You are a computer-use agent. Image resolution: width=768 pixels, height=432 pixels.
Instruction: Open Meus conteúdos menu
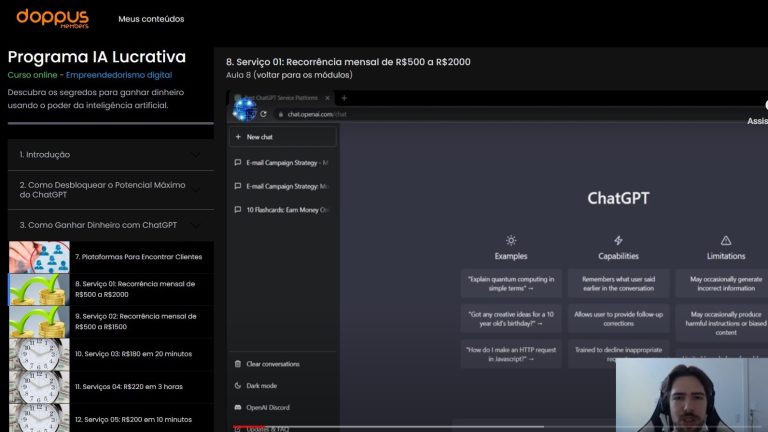151,19
